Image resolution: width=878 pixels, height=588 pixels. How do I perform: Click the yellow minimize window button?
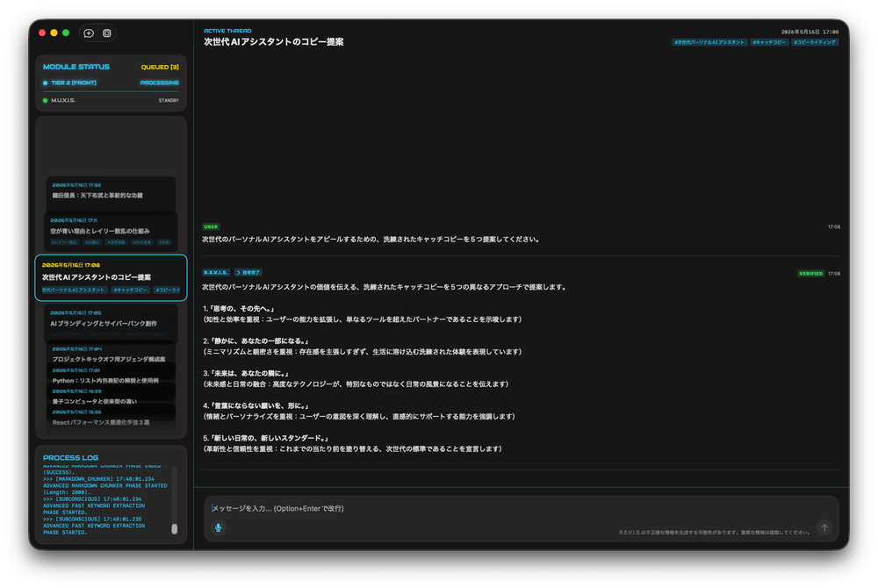54,33
